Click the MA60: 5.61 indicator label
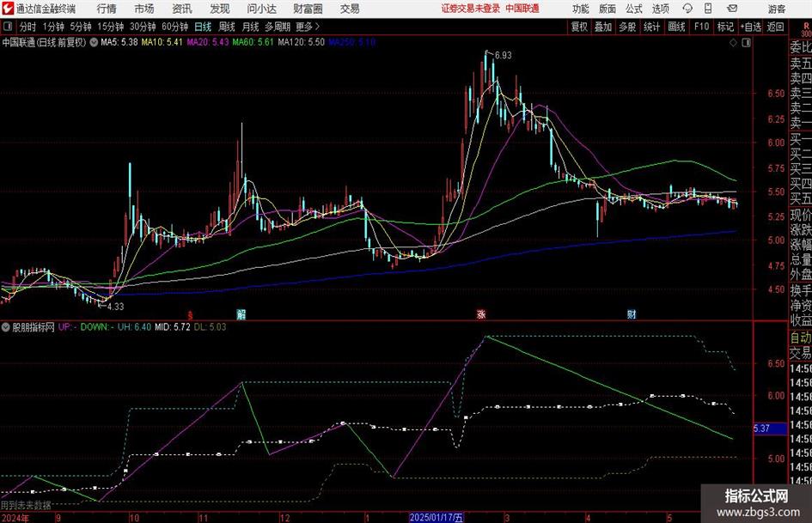812x523 pixels. (x=253, y=42)
